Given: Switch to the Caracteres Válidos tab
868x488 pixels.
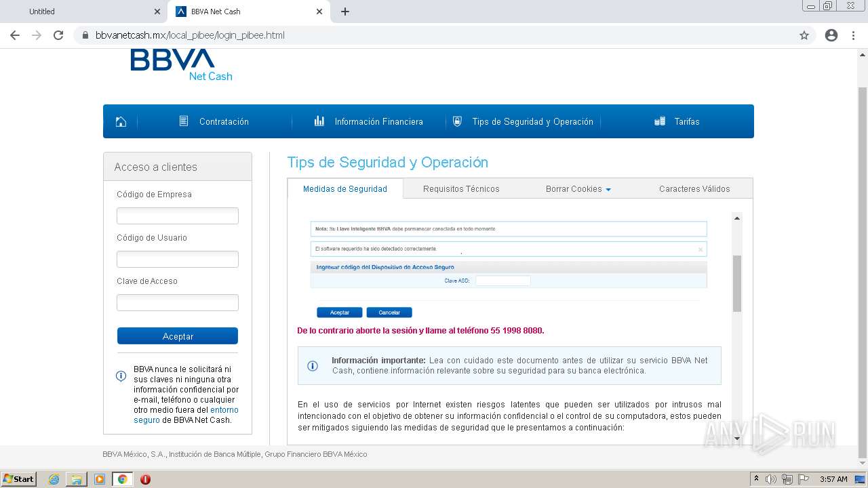Looking at the screenshot, I should (x=694, y=189).
